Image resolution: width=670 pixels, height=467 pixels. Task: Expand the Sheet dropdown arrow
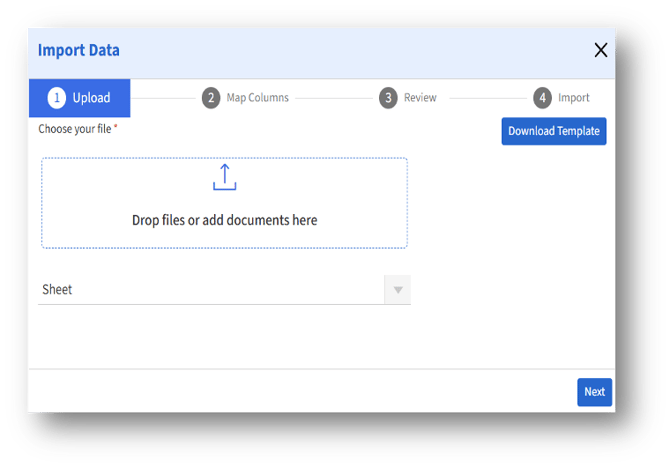[x=397, y=290]
